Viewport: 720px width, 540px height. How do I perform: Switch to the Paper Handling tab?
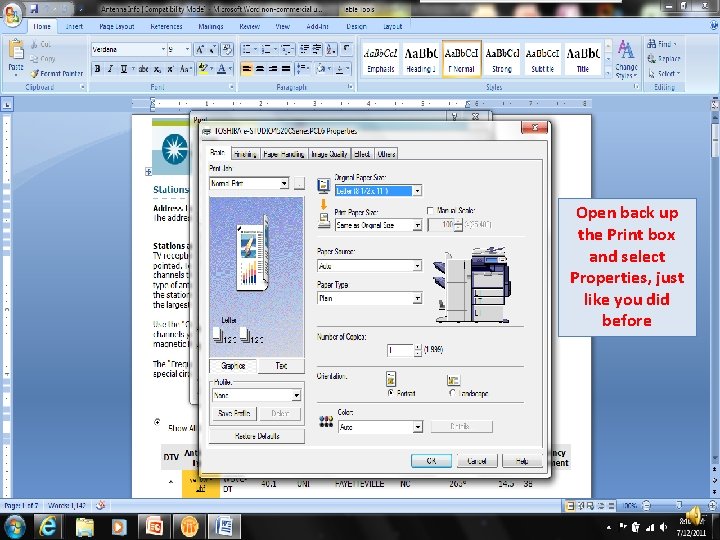click(x=284, y=154)
